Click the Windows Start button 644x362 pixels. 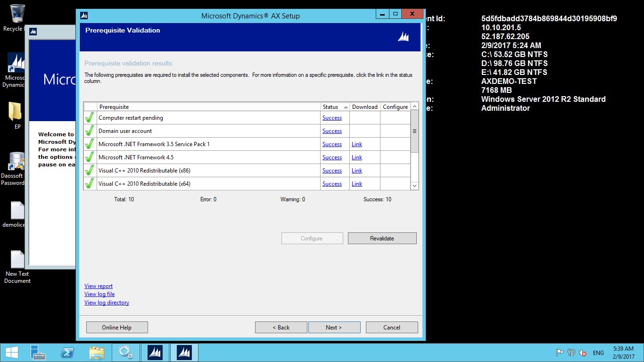coord(11,353)
